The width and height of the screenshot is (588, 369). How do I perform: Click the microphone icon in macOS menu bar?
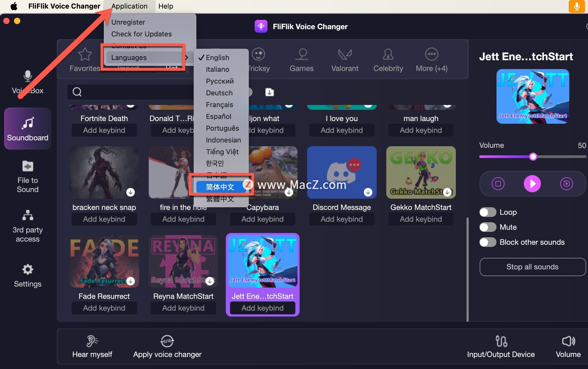coord(576,6)
